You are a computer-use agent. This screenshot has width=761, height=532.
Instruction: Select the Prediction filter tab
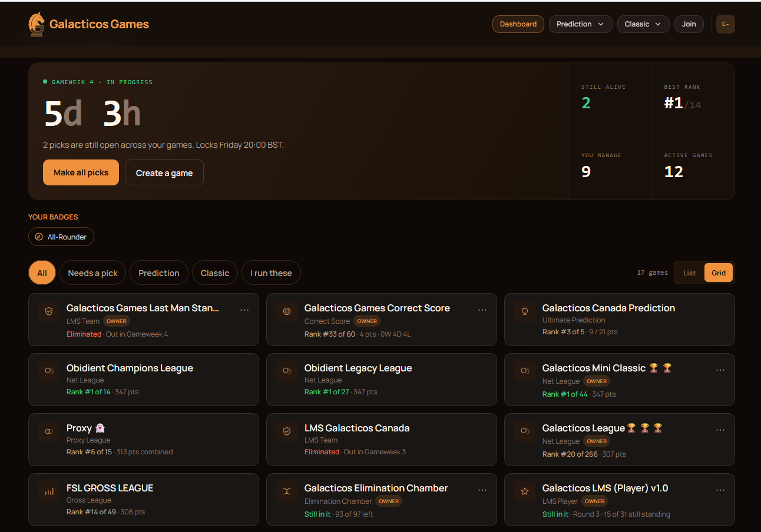pyautogui.click(x=159, y=273)
